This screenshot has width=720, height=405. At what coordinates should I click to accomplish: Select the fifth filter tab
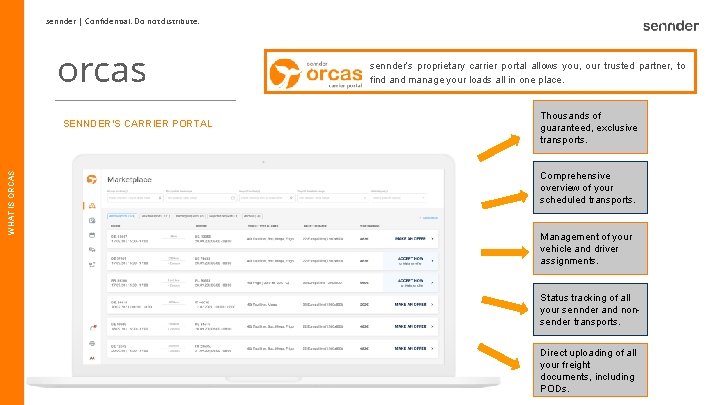pos(252,216)
